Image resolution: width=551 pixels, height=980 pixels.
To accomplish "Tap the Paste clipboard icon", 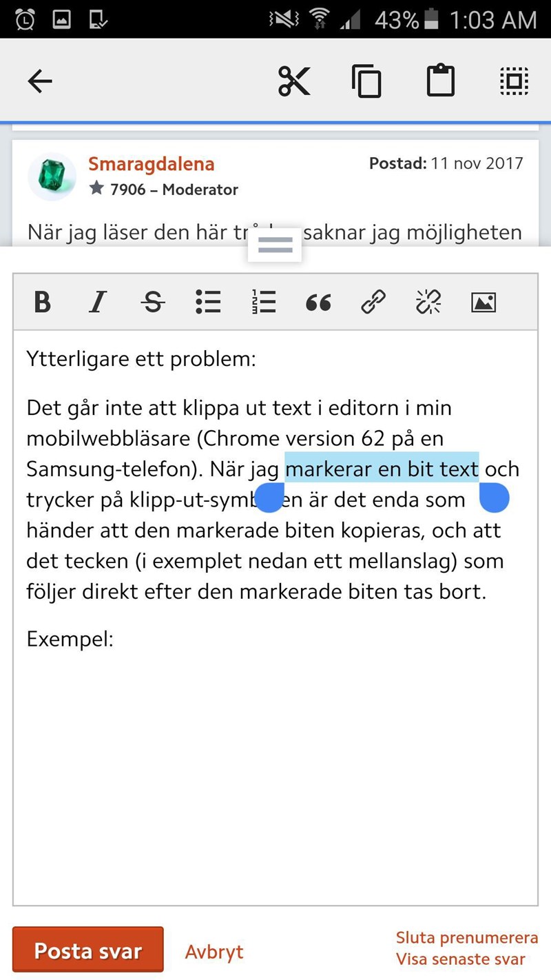I will 441,81.
